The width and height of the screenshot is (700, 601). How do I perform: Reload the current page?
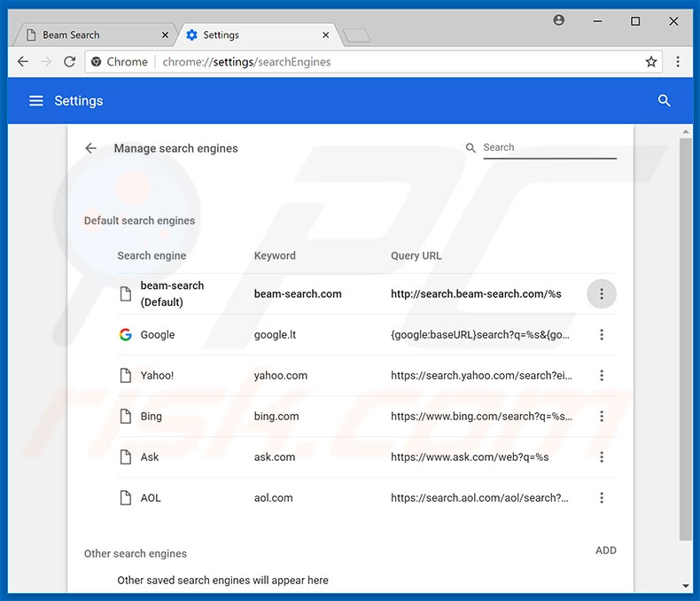[x=70, y=62]
